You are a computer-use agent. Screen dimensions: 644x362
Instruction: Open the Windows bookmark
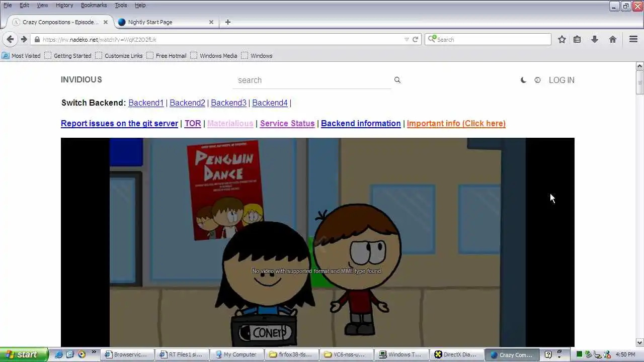coord(257,56)
